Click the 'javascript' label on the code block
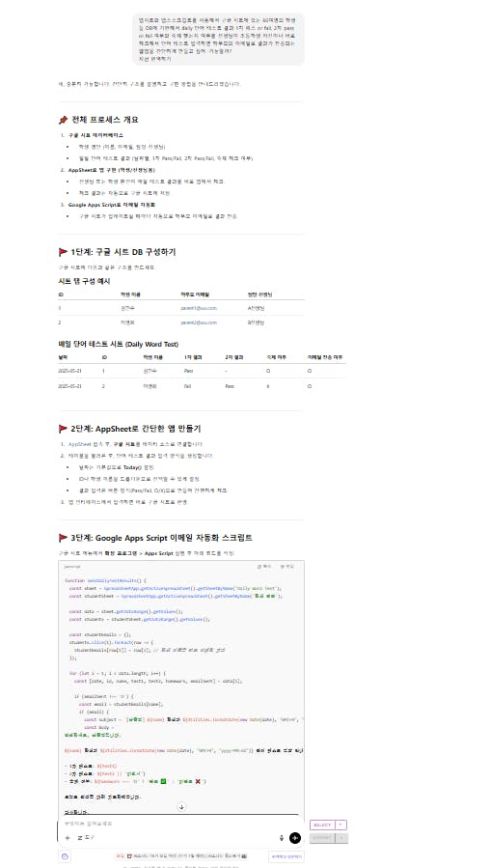Screen dimensions: 490x868 [72, 567]
